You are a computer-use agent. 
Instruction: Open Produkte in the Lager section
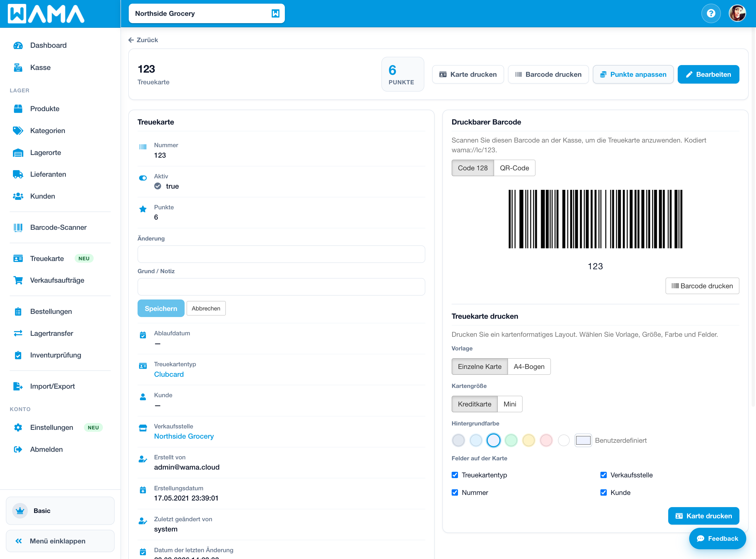[60, 109]
